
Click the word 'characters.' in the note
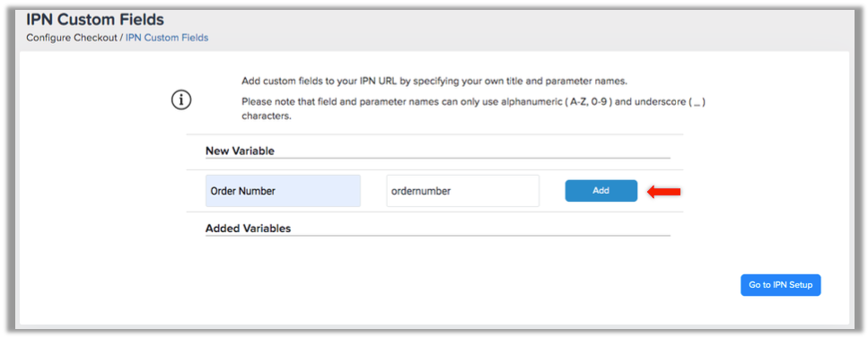[267, 117]
